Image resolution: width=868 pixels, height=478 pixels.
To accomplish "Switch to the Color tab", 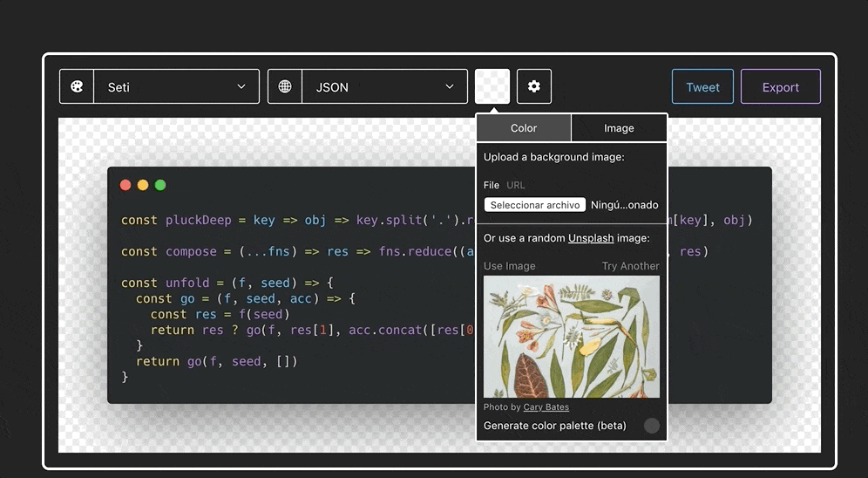I will click(524, 128).
